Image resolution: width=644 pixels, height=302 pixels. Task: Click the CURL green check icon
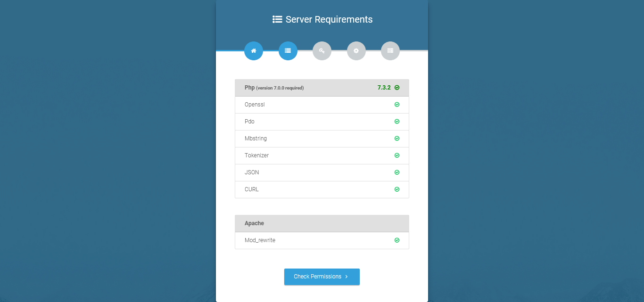click(397, 189)
